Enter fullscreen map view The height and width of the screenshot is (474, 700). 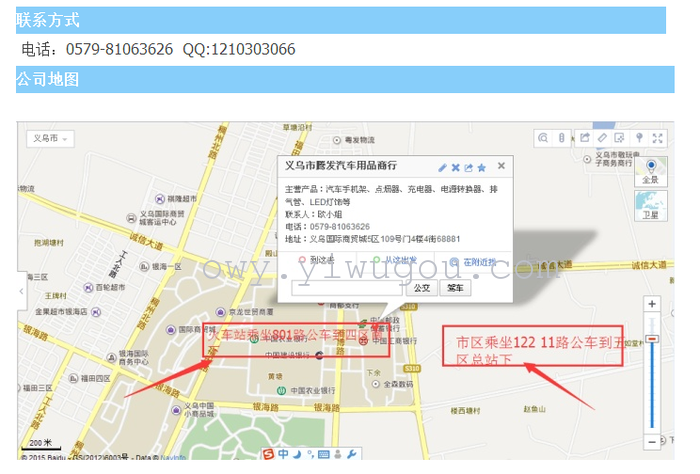coord(658,138)
